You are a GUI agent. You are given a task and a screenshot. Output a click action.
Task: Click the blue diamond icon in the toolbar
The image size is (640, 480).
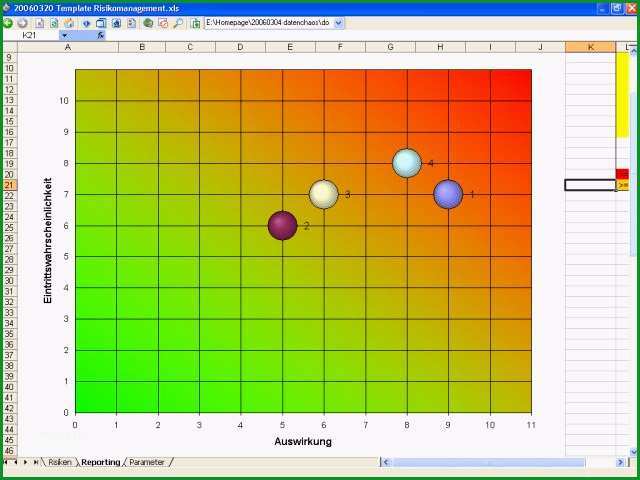pos(86,23)
